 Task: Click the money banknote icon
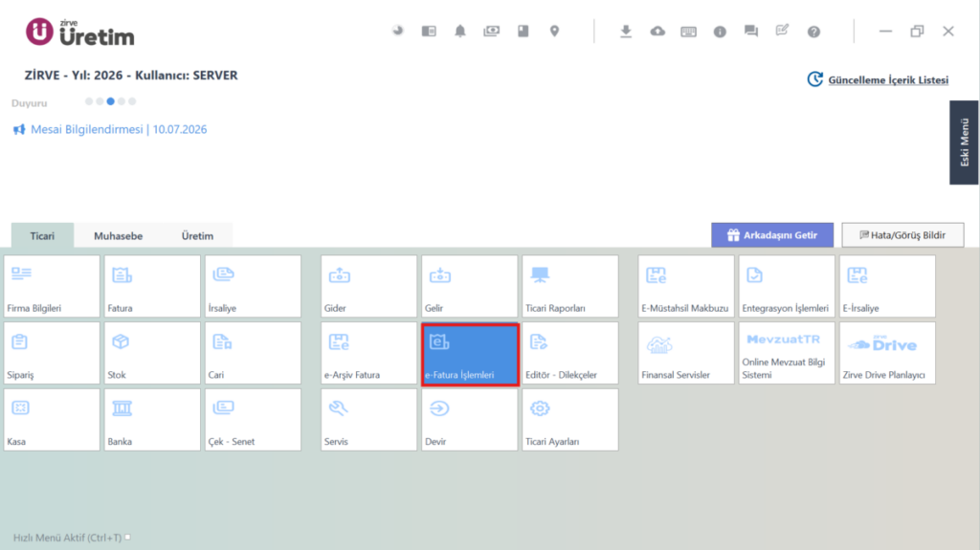click(491, 31)
